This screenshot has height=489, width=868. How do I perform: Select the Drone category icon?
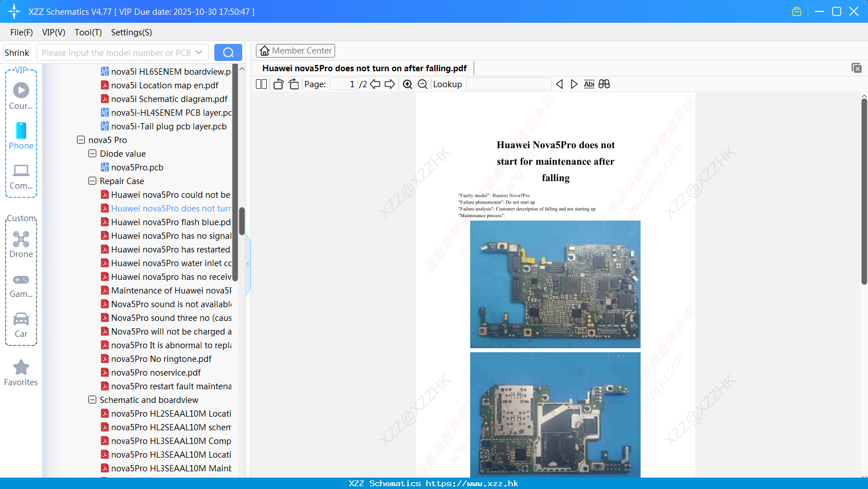tap(21, 244)
